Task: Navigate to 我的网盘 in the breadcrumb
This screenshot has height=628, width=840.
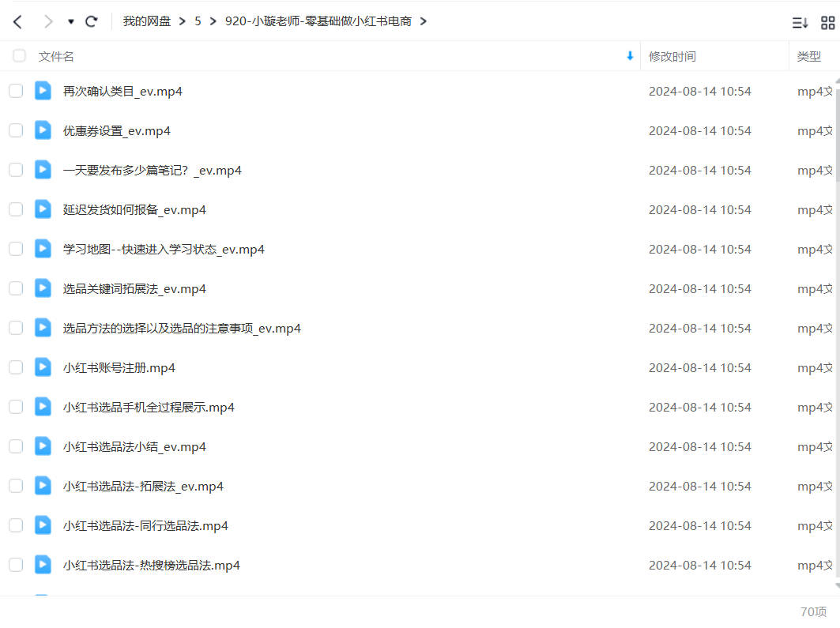Action: (147, 21)
